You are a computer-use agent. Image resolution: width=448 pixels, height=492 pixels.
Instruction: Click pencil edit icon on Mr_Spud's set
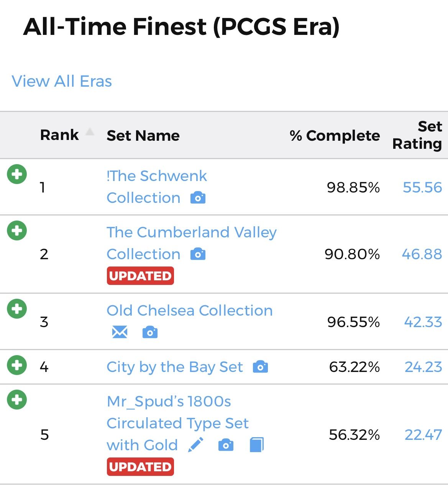pos(196,445)
